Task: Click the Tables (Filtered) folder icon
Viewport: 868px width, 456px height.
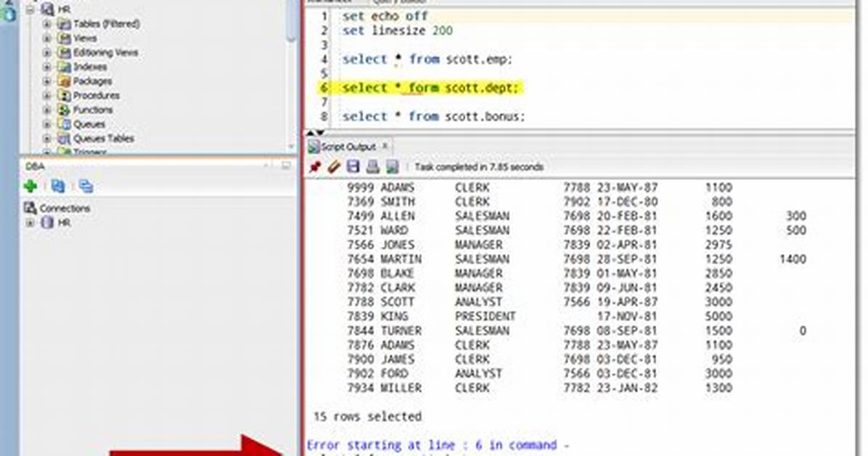Action: (64, 24)
